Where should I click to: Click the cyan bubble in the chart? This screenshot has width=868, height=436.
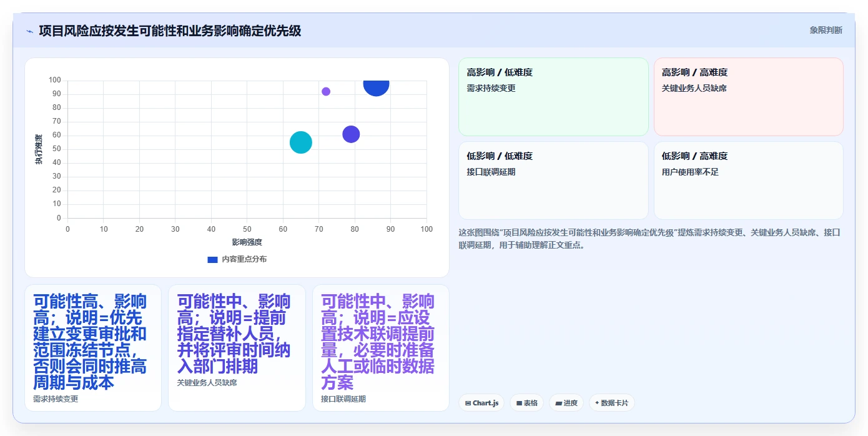click(x=301, y=142)
